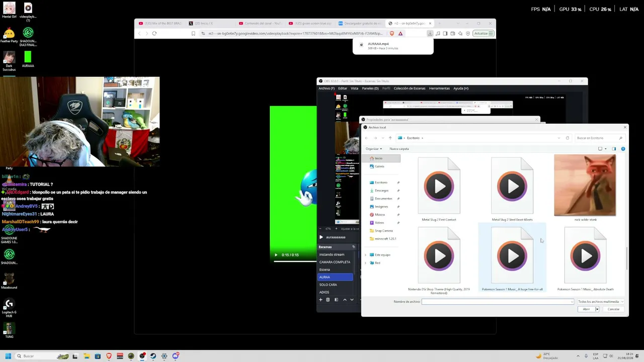Viewport: 644px width, 362px height.
Task: Open the browser downloads icon
Action: (x=430, y=34)
